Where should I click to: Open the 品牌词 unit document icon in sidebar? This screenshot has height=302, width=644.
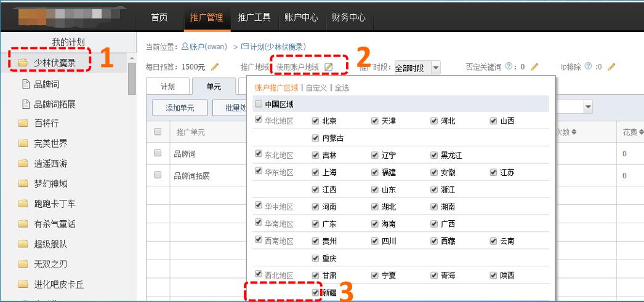click(26, 84)
